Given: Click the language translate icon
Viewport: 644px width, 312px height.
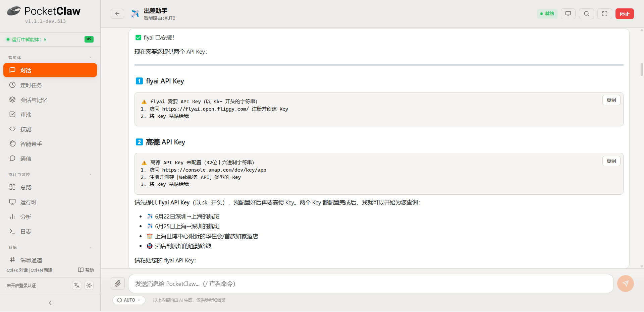Looking at the screenshot, I should click(x=77, y=286).
